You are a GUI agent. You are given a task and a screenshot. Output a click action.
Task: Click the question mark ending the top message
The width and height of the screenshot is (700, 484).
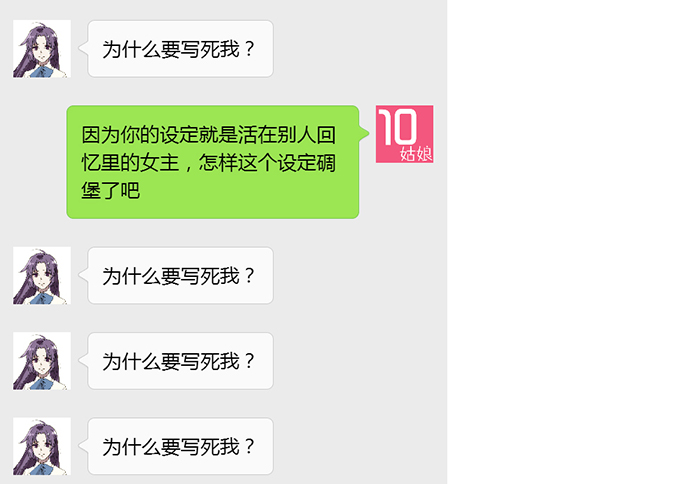tap(250, 49)
